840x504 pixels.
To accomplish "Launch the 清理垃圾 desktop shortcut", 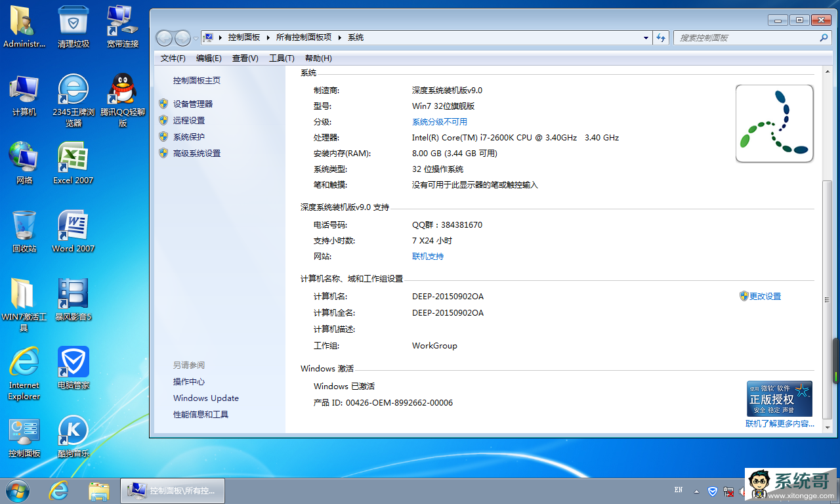I will coord(73,27).
